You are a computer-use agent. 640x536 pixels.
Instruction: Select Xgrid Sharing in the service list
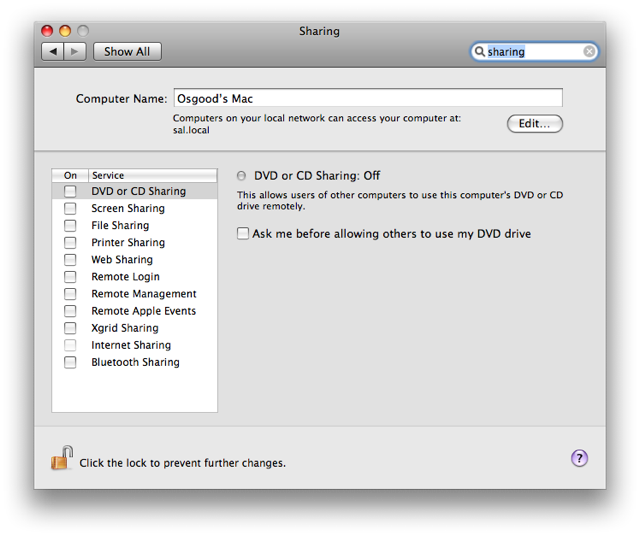click(135, 328)
